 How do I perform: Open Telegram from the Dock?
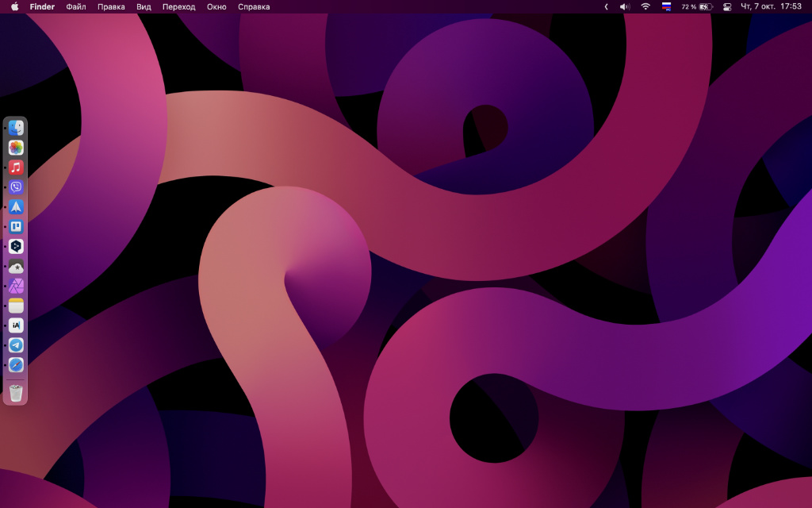pos(16,345)
